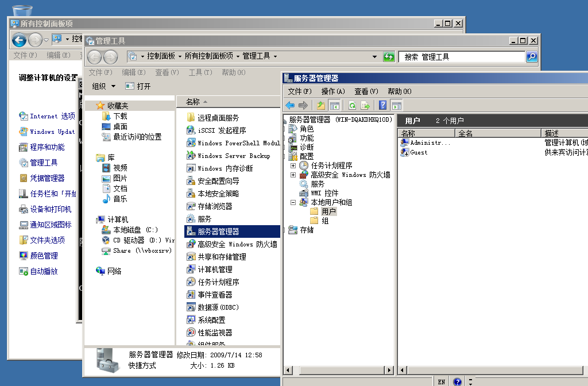Viewport: 588px width, 386px height.
Task: Open the dropdown arrow after 控制面板 breadcrumb
Action: tap(180, 56)
